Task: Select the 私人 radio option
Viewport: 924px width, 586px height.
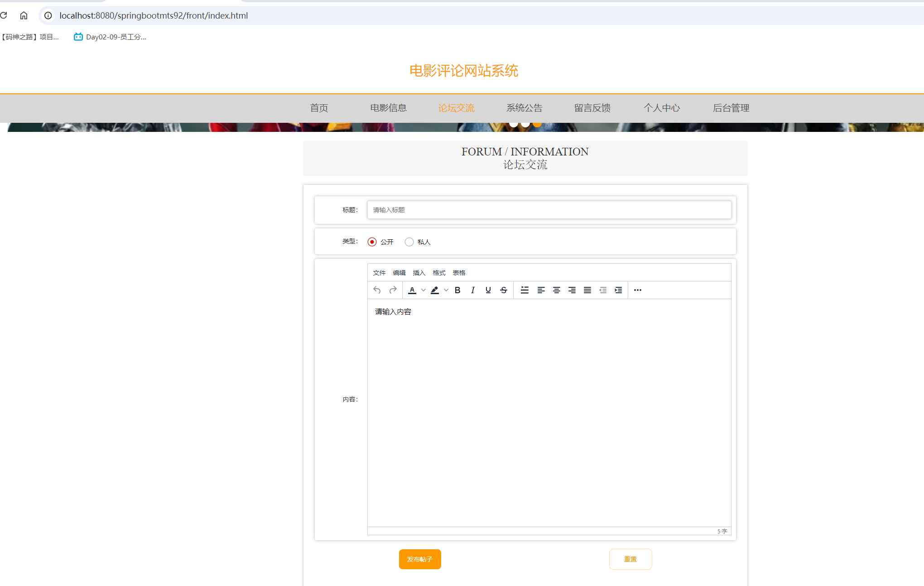Action: (409, 242)
